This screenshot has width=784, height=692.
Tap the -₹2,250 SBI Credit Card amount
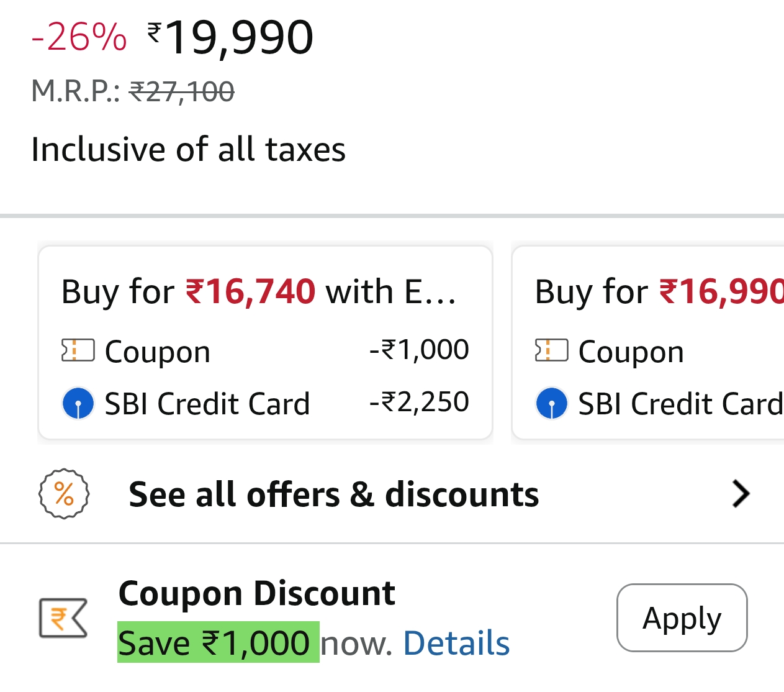(x=419, y=402)
